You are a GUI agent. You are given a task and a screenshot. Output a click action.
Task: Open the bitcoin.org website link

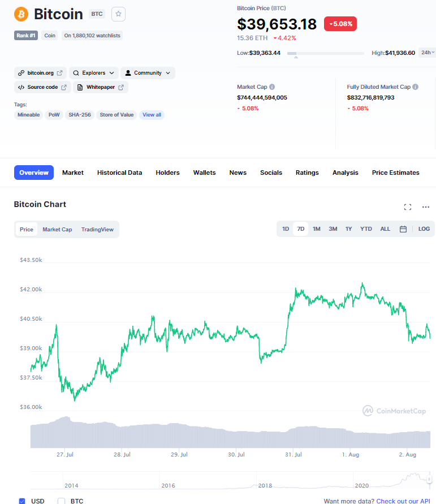pyautogui.click(x=40, y=73)
